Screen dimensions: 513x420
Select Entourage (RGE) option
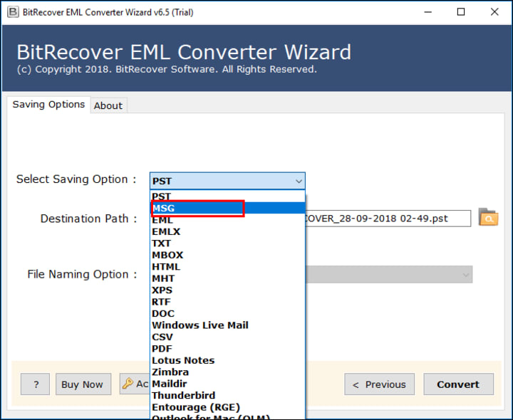click(227, 407)
